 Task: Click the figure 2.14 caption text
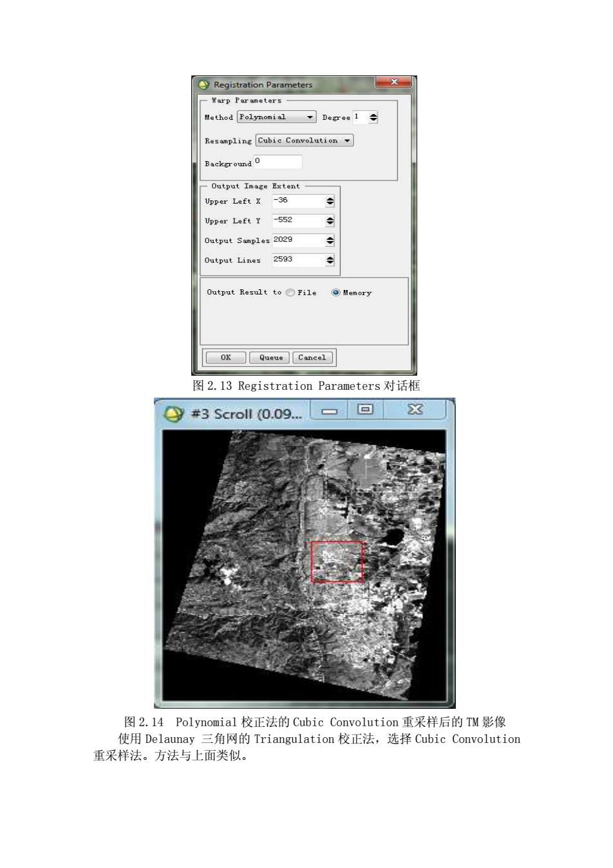point(315,722)
